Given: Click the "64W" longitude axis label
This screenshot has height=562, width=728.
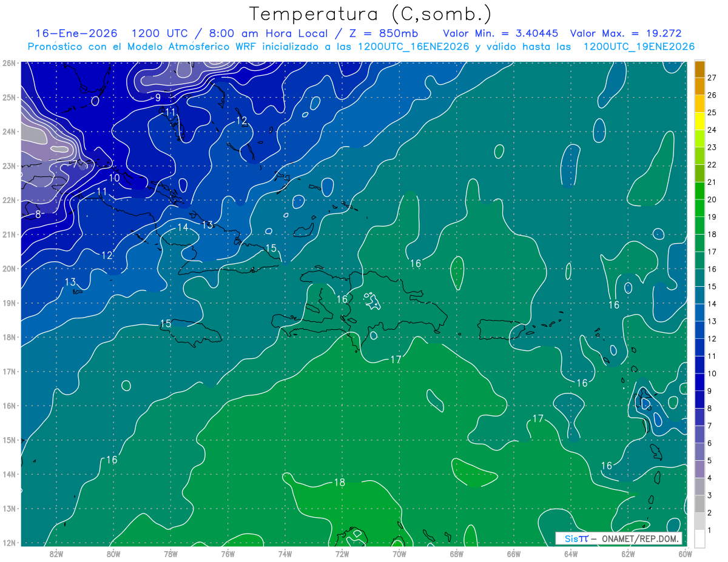Looking at the screenshot, I should (x=571, y=553).
